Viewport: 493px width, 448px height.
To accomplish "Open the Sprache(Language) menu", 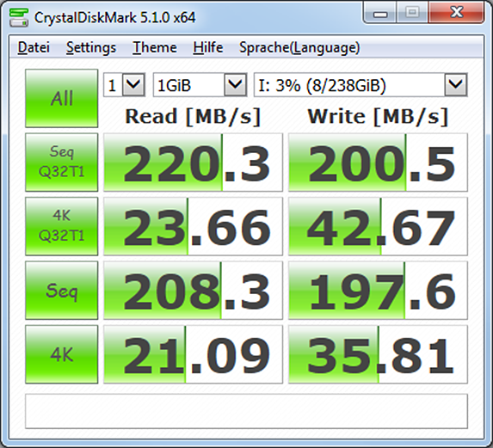I will tap(299, 48).
